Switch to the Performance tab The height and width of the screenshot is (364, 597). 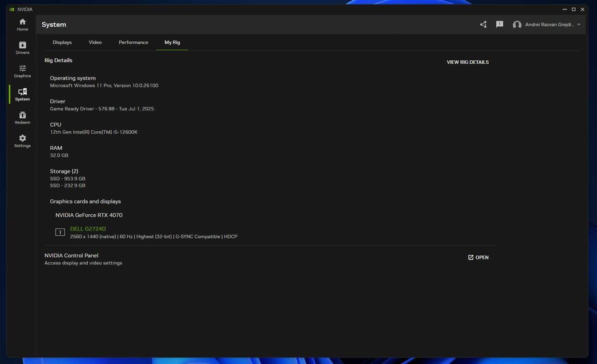point(133,42)
